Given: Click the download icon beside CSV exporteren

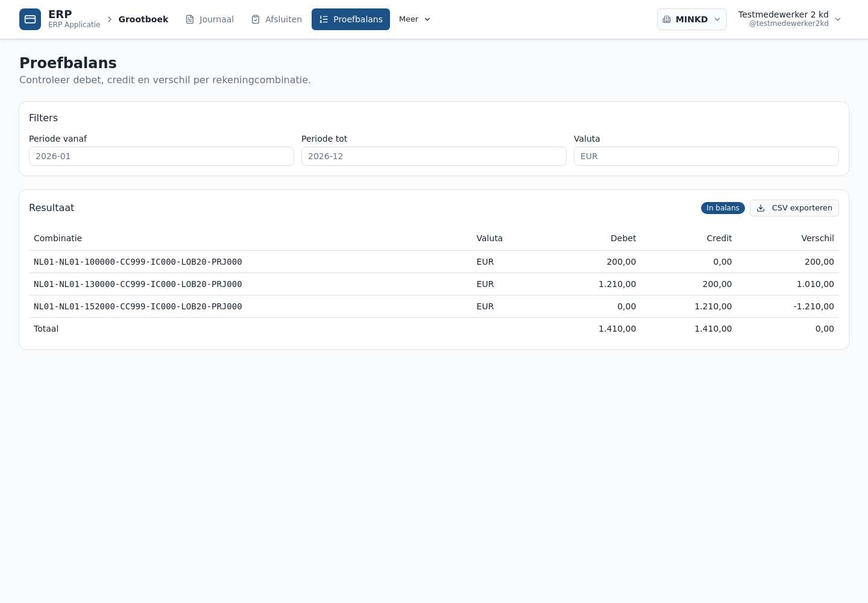Looking at the screenshot, I should (x=761, y=208).
